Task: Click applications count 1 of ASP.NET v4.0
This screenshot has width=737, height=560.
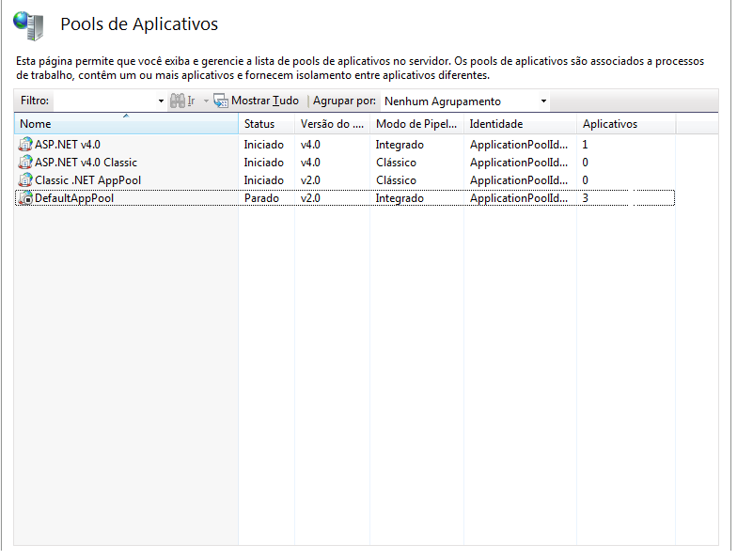Action: [585, 145]
